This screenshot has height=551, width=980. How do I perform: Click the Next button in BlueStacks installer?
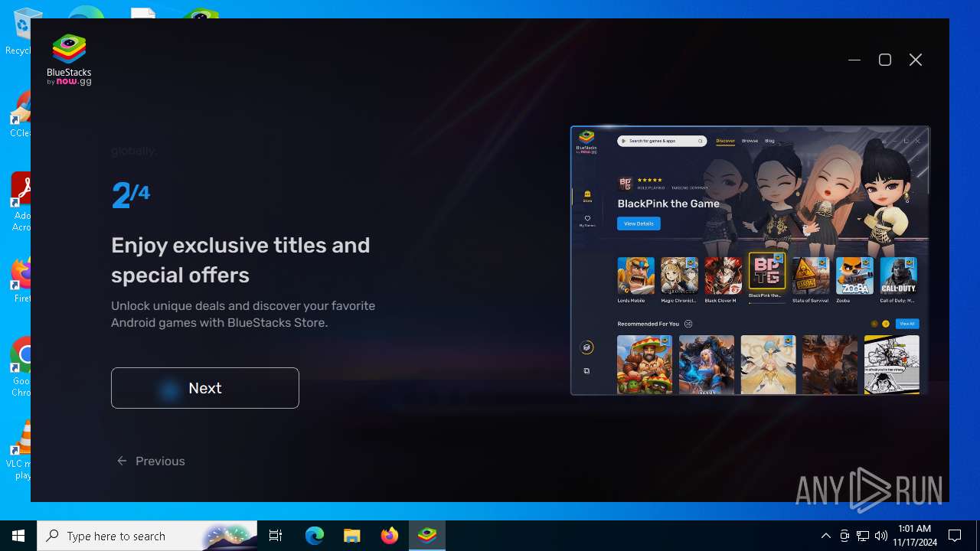(x=204, y=388)
